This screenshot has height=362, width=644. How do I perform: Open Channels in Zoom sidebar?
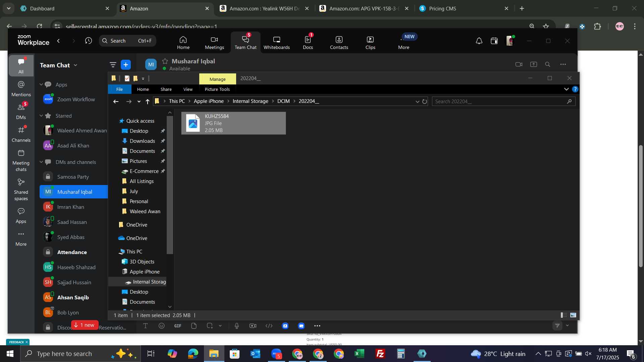21,134
